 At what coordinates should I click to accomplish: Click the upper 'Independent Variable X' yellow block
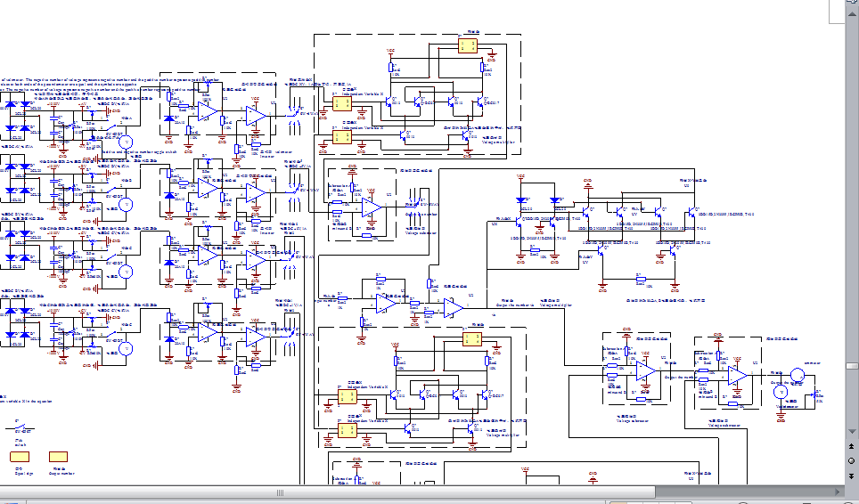click(342, 103)
